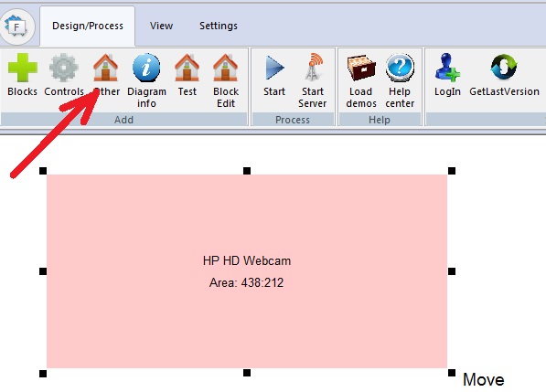Image resolution: width=546 pixels, height=392 pixels.
Task: Open the round application menu button
Action: (x=16, y=26)
